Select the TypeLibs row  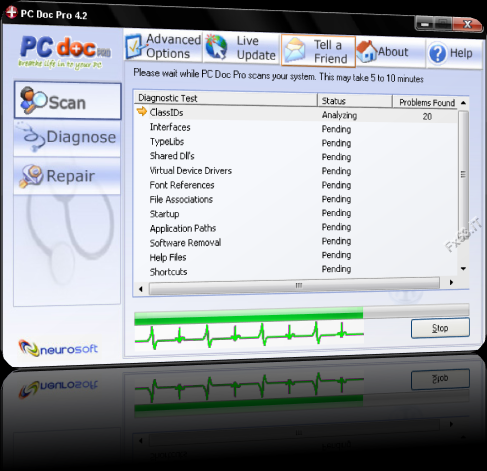(296, 142)
